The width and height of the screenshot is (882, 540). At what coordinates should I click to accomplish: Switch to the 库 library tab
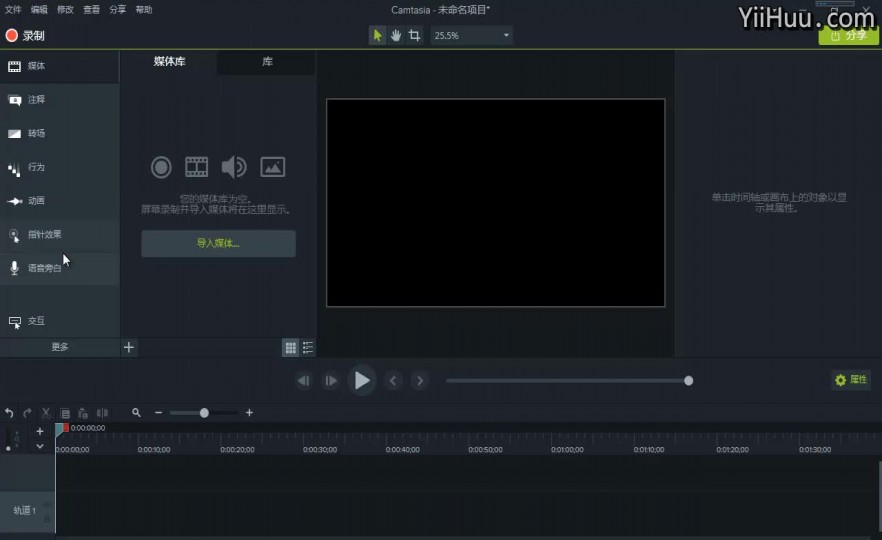point(267,61)
